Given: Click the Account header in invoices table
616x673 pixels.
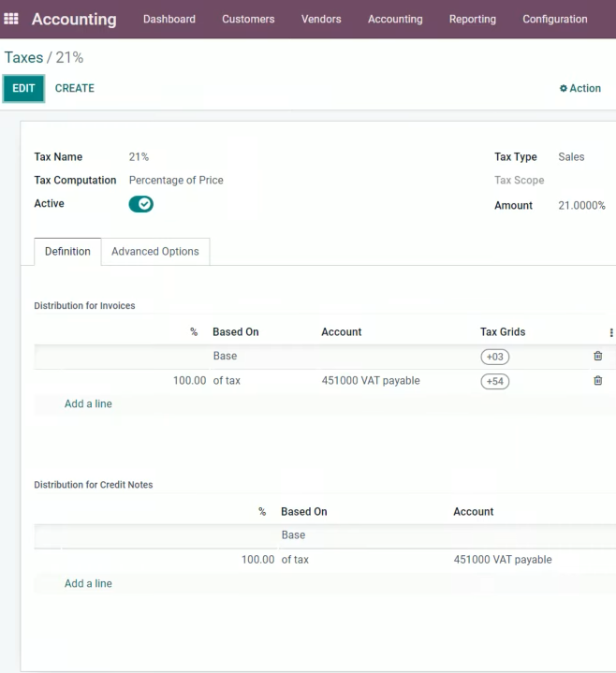Looking at the screenshot, I should 342,332.
